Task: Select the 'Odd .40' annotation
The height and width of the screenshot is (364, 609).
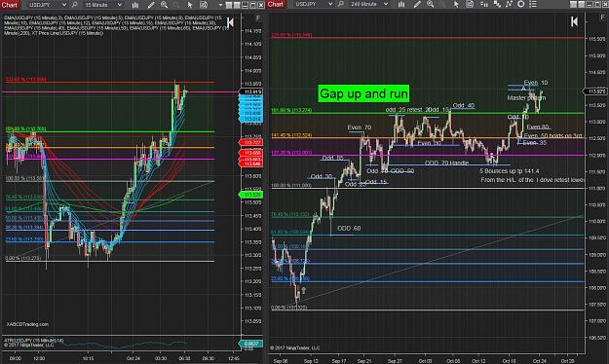Action: click(x=464, y=105)
